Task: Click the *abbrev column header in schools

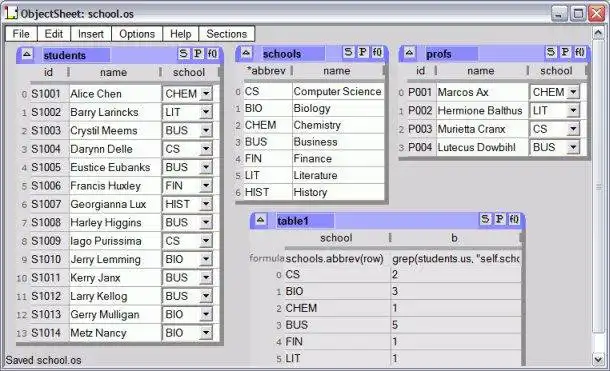Action: pyautogui.click(x=267, y=71)
